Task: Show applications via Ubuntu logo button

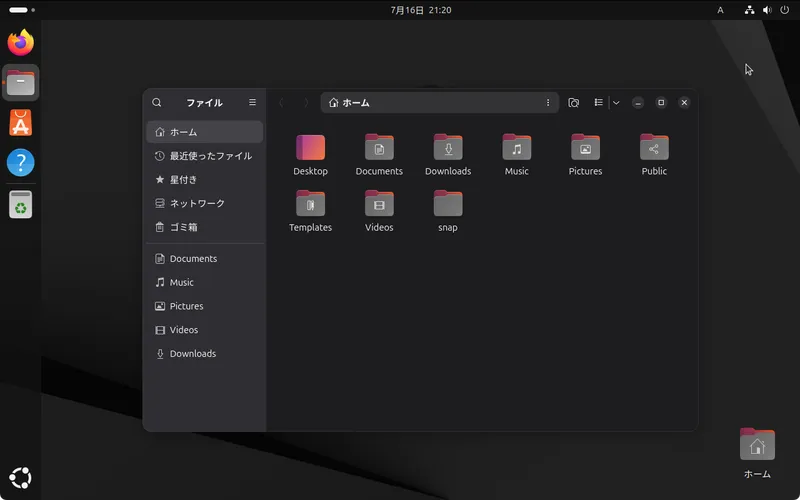Action: click(x=20, y=478)
